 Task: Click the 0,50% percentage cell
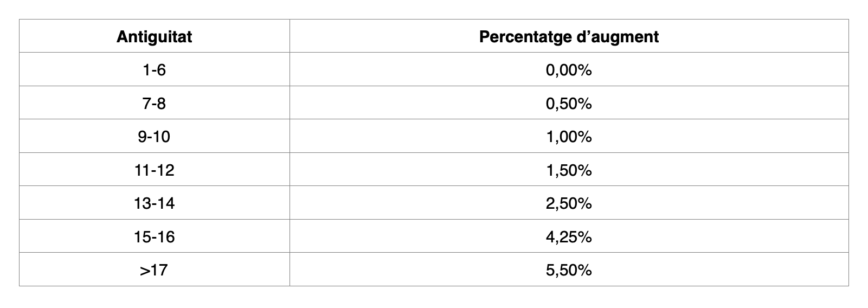pyautogui.click(x=569, y=104)
